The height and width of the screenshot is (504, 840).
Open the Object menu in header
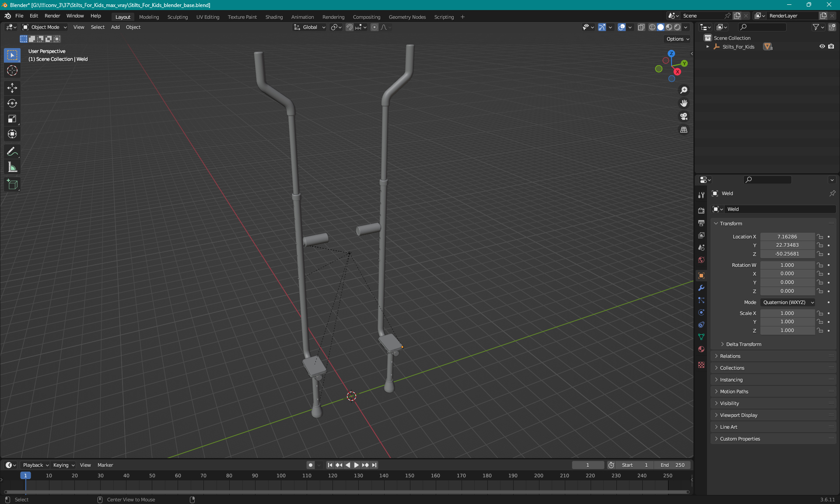[133, 27]
